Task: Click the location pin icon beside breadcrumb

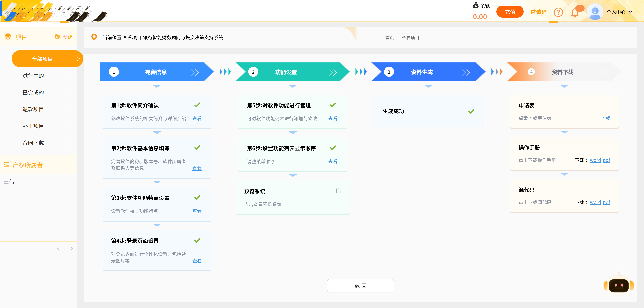Action: pos(94,37)
